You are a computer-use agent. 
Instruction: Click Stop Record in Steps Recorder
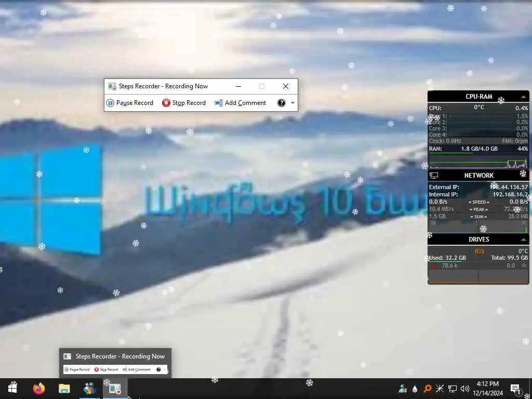coord(184,103)
